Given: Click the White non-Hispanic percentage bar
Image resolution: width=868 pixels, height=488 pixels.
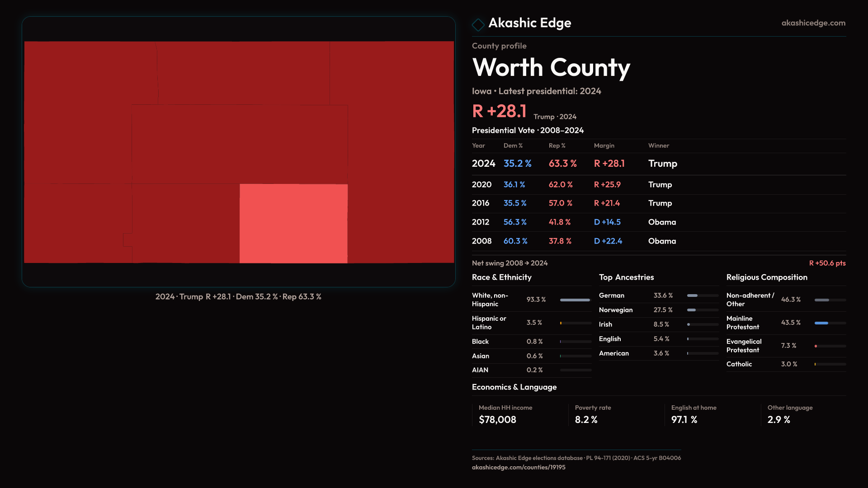Looking at the screenshot, I should pyautogui.click(x=575, y=300).
